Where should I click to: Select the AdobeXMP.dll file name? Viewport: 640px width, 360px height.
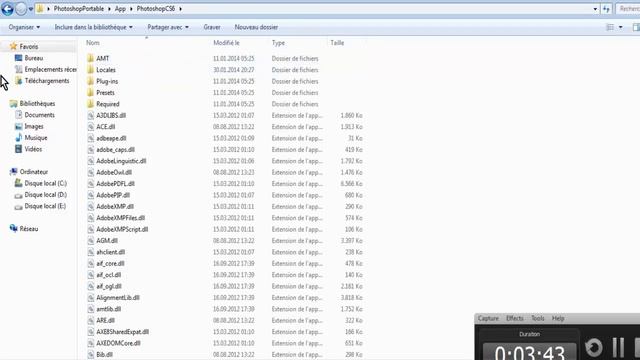115,207
